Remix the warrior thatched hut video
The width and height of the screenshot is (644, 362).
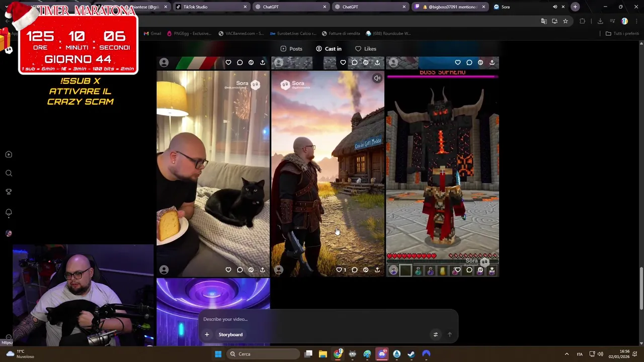pos(366,270)
